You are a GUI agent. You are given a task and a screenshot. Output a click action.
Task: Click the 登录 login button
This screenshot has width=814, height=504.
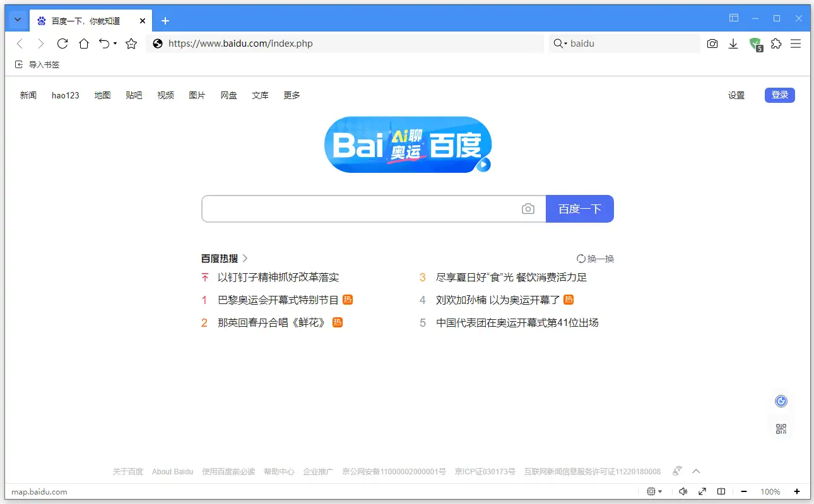(x=780, y=95)
